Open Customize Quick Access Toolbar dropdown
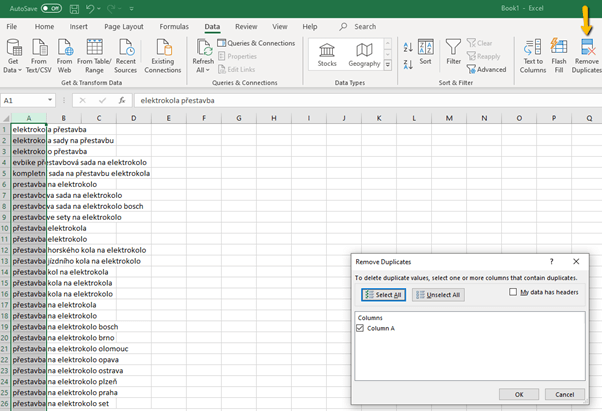The width and height of the screenshot is (602, 411). pos(132,8)
